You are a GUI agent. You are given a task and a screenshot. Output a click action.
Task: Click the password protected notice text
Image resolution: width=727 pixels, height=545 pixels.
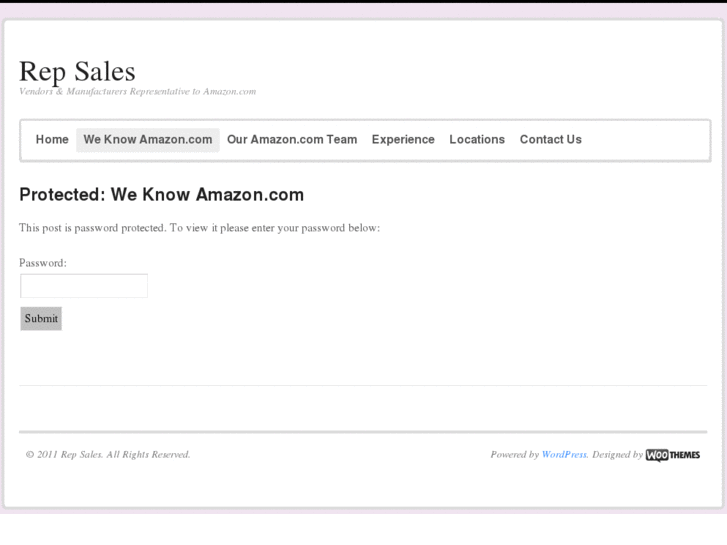coord(199,228)
